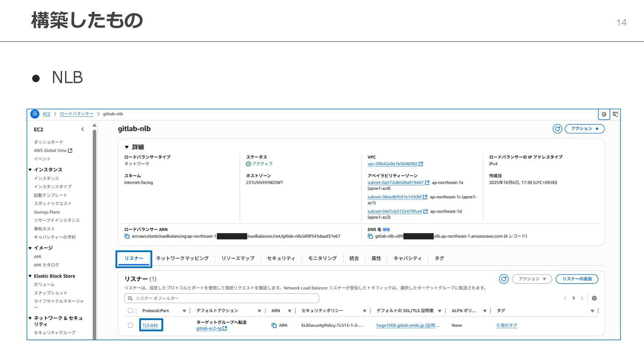Copy the load balancer ARN icon

tap(127, 236)
